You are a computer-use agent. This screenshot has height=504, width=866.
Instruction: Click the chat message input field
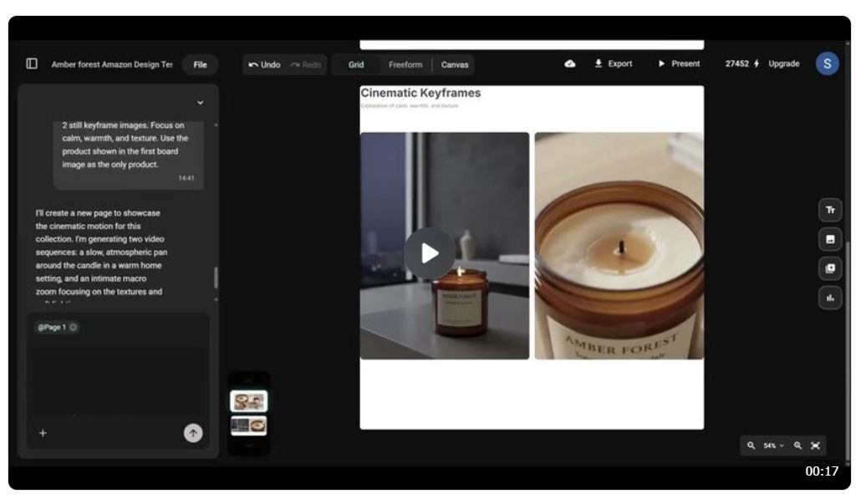(118, 381)
